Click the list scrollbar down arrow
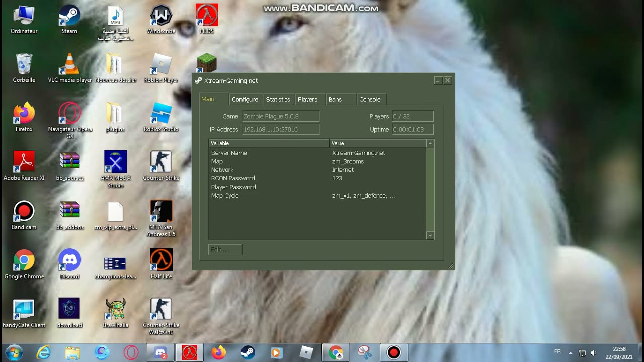The image size is (644, 362). (x=430, y=235)
